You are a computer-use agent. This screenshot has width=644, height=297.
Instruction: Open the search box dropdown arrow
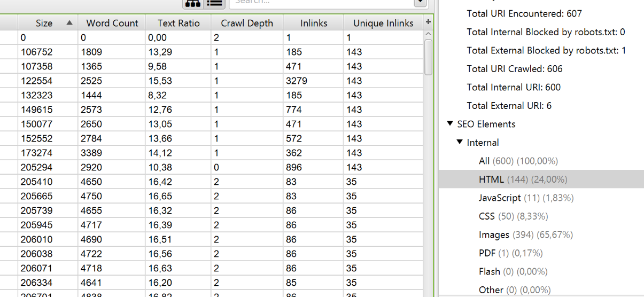pyautogui.click(x=421, y=3)
